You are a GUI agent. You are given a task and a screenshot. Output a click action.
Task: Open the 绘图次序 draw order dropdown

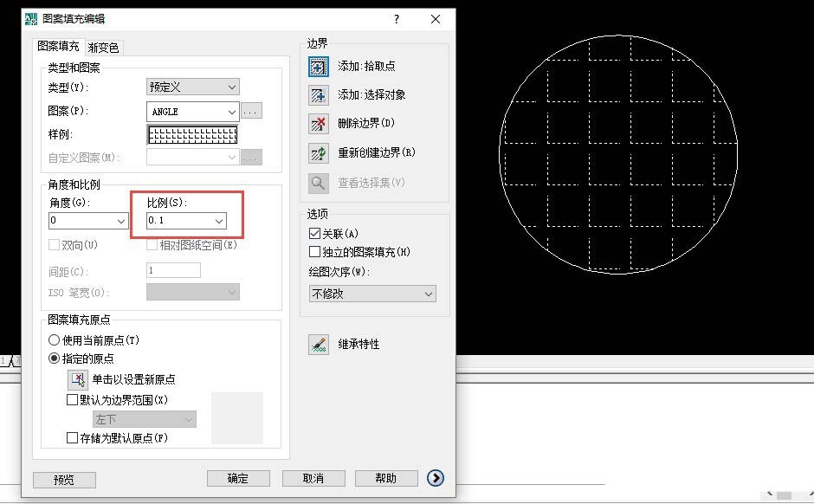click(x=429, y=294)
